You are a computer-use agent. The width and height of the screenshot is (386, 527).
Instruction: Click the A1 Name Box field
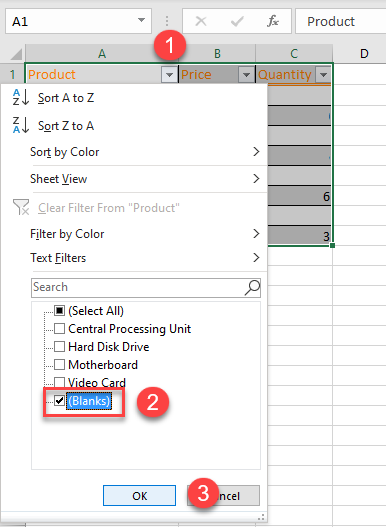point(78,21)
